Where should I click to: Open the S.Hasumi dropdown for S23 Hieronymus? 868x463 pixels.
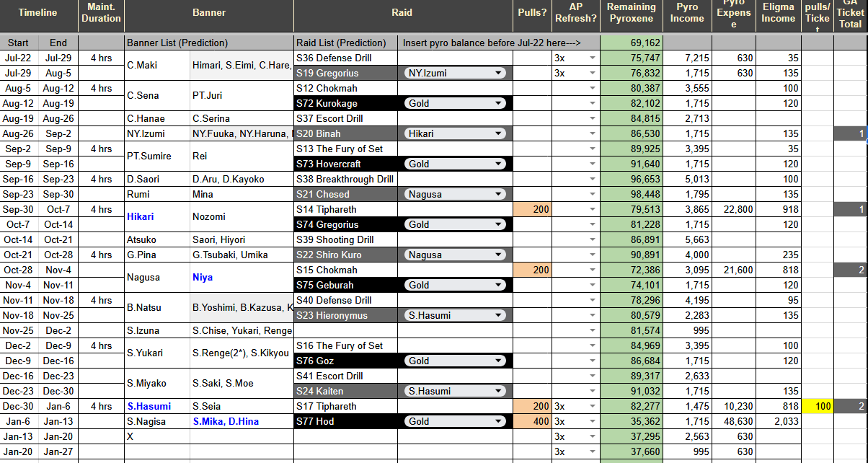455,315
